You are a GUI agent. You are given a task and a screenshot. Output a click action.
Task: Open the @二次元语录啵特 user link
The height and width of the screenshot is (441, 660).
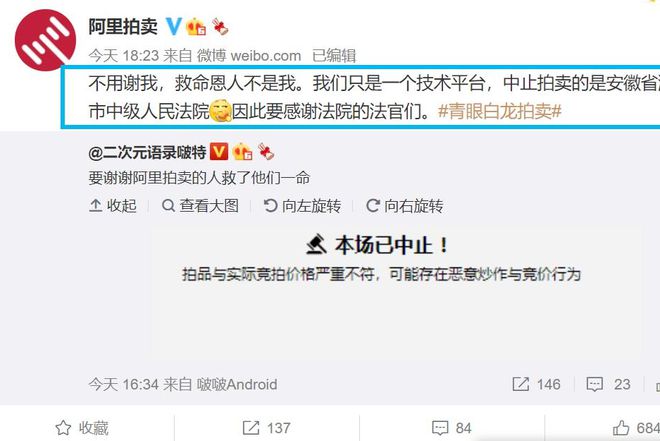[147, 152]
